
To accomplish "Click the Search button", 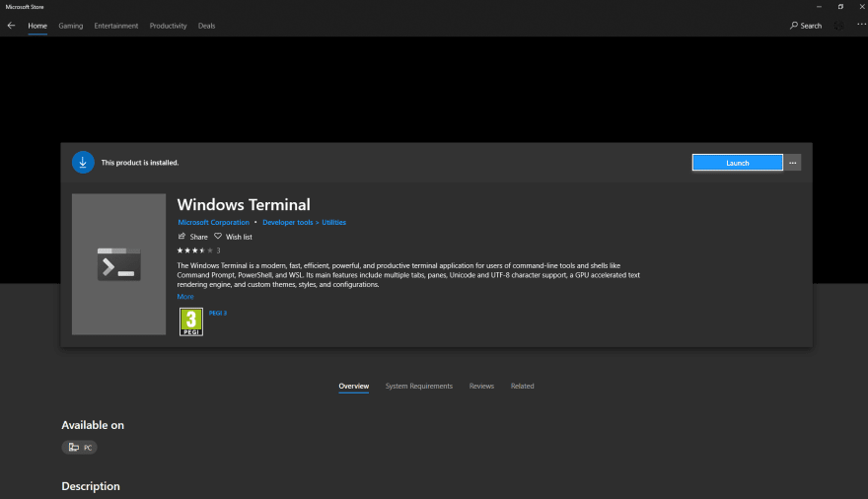I will 806,26.
